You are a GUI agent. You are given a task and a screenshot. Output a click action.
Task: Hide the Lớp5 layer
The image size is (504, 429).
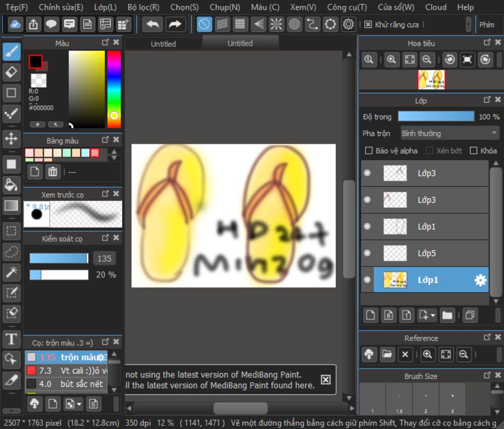[367, 253]
